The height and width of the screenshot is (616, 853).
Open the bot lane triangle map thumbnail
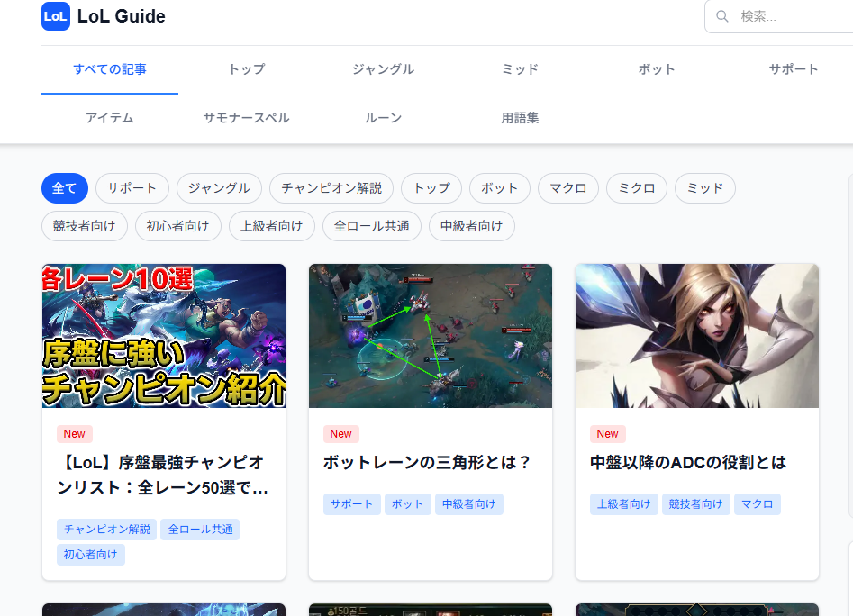point(431,336)
